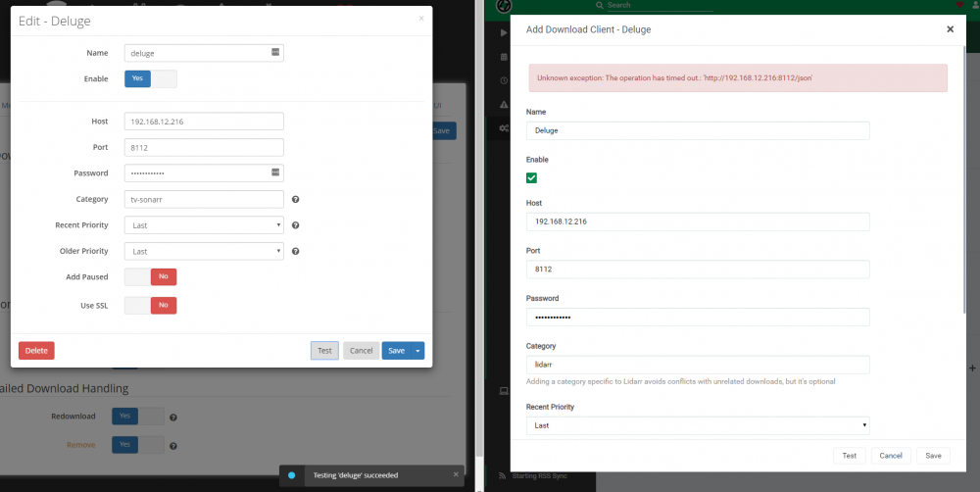
Task: Click Port field in Add Download Client dialog
Action: (x=698, y=270)
